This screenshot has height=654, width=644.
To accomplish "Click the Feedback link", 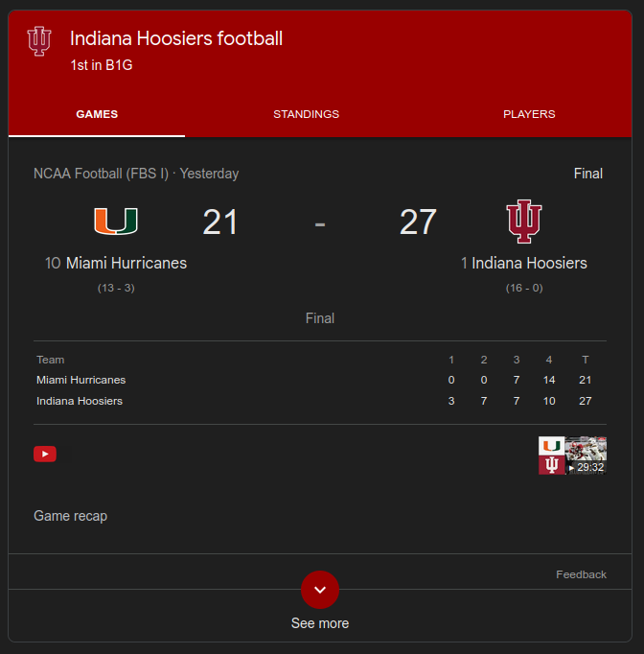I will [x=581, y=574].
